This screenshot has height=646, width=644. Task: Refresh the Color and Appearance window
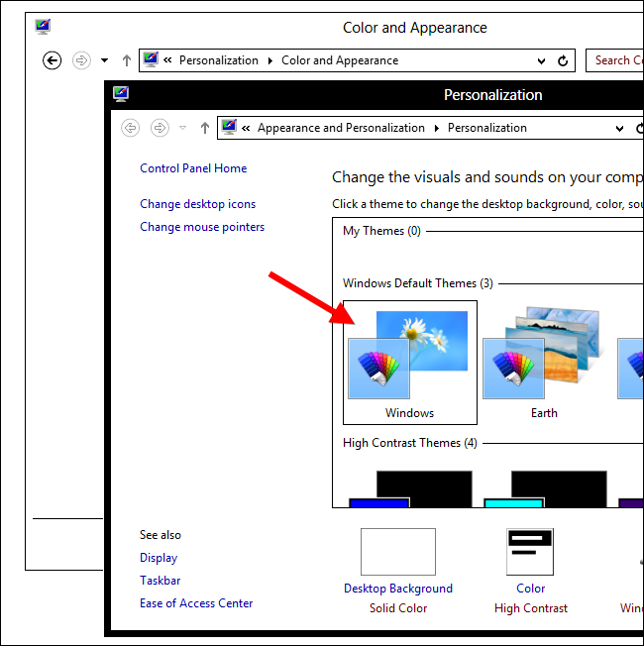pos(563,61)
